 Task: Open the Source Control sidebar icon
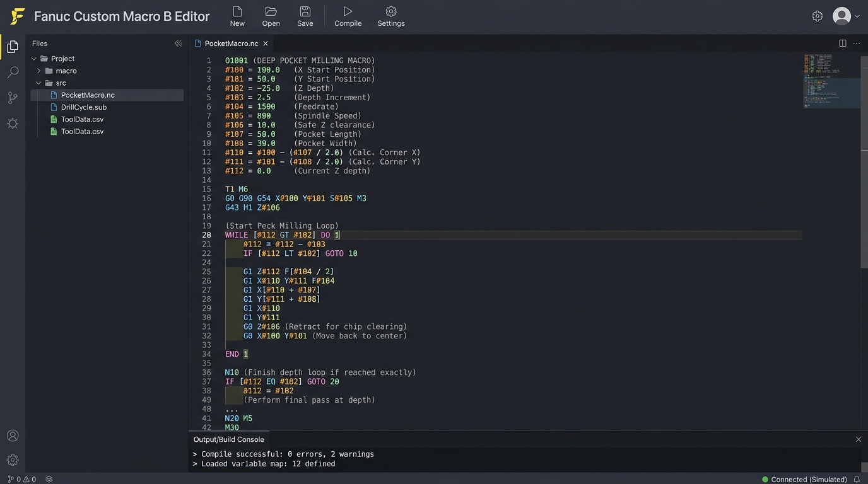click(x=13, y=98)
